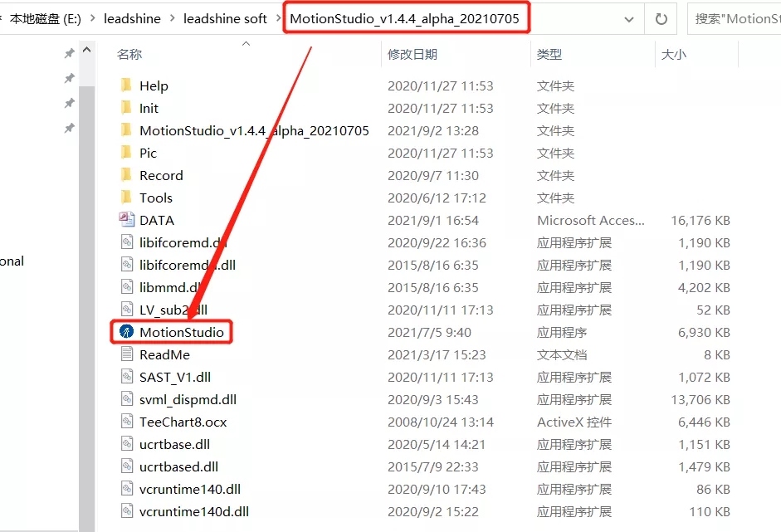Select the ucrtbase.dll file name
781x532 pixels.
pos(175,444)
